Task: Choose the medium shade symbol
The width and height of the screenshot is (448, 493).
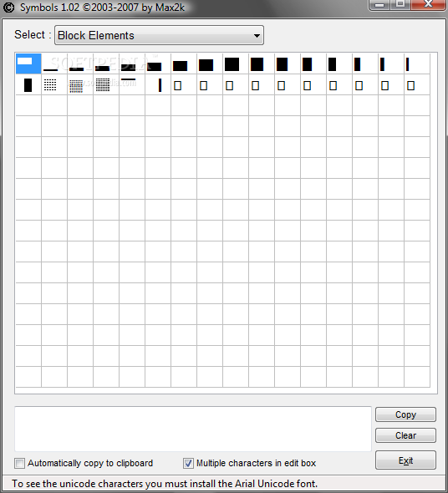Action: tap(80, 84)
